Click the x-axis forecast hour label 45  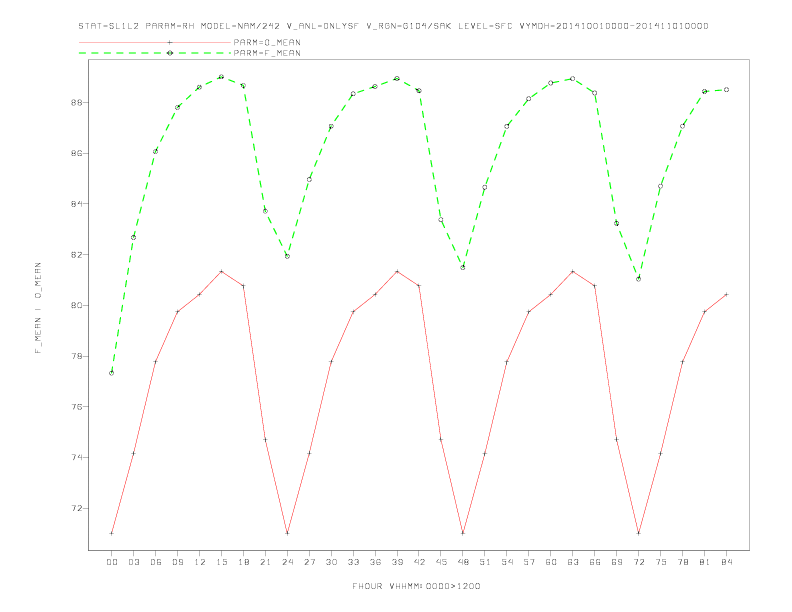click(x=441, y=562)
